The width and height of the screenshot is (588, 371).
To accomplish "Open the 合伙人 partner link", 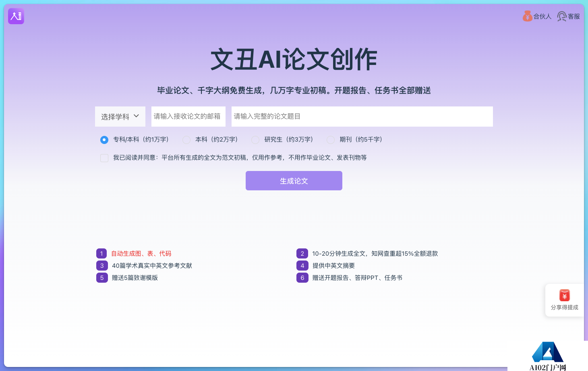I will pos(537,16).
